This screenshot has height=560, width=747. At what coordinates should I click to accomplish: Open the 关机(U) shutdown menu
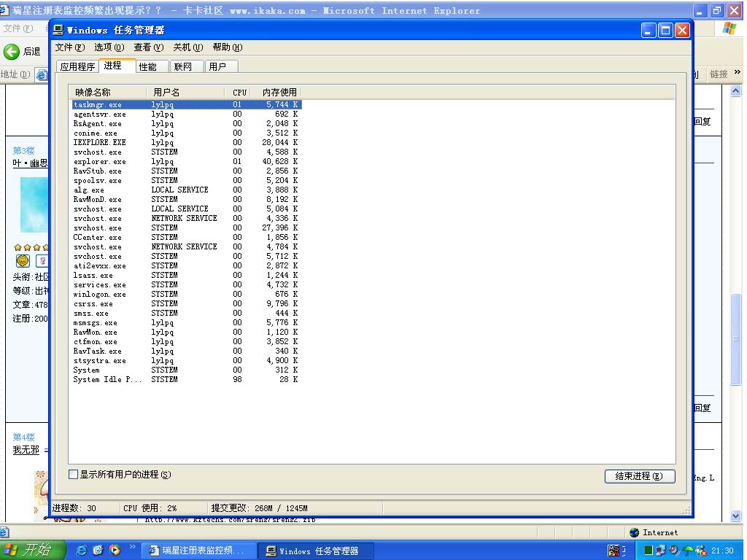click(187, 47)
